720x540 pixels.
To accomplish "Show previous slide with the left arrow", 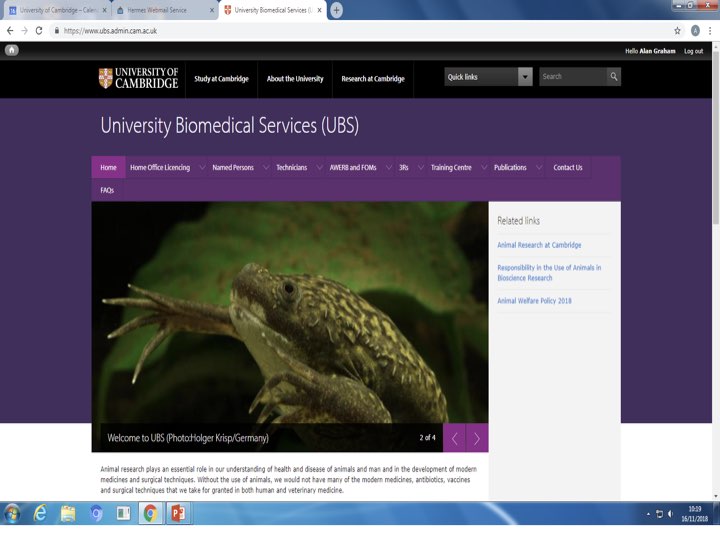I will [x=454, y=438].
